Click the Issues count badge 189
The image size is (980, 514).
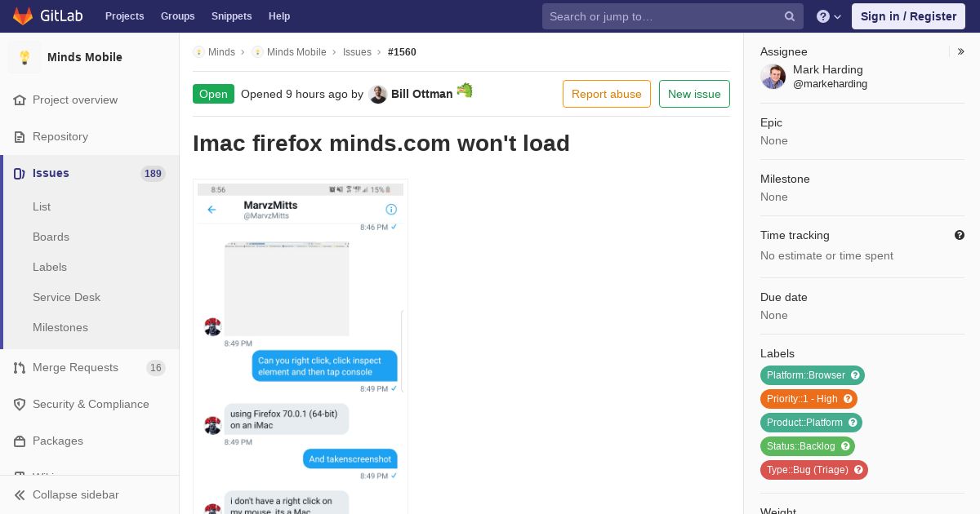pyautogui.click(x=153, y=173)
